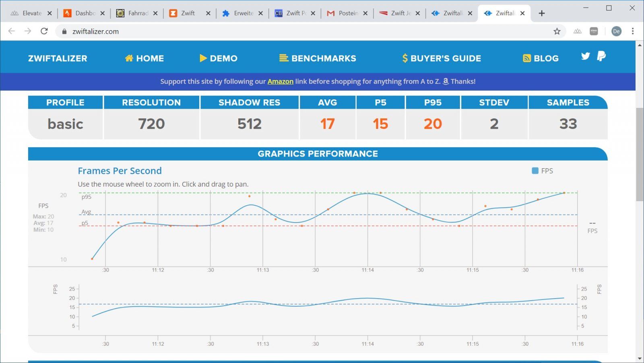The width and height of the screenshot is (644, 363).
Task: Open the Chrome three-dot menu
Action: click(633, 31)
